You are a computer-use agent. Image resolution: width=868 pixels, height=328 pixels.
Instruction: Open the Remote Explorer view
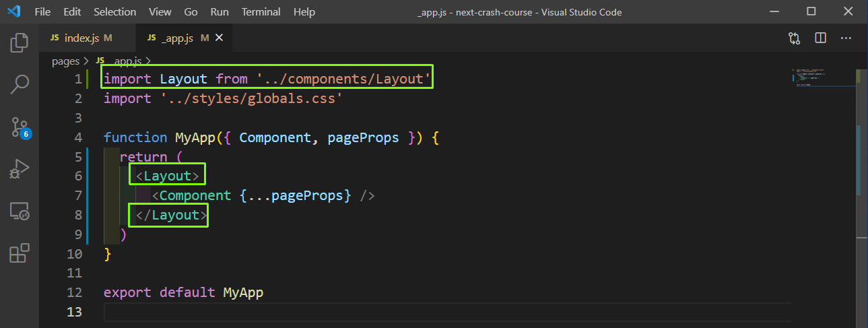(19, 211)
